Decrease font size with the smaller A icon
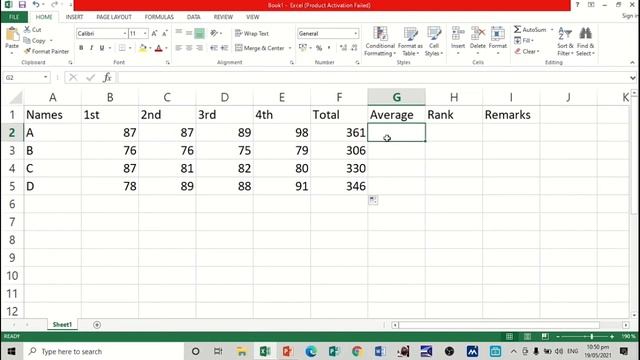The width and height of the screenshot is (640, 360). (x=164, y=33)
